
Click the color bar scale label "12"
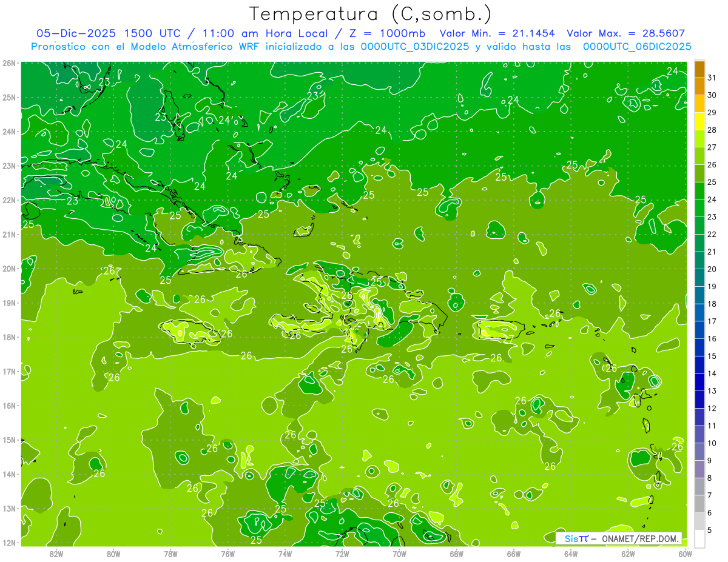coord(712,408)
